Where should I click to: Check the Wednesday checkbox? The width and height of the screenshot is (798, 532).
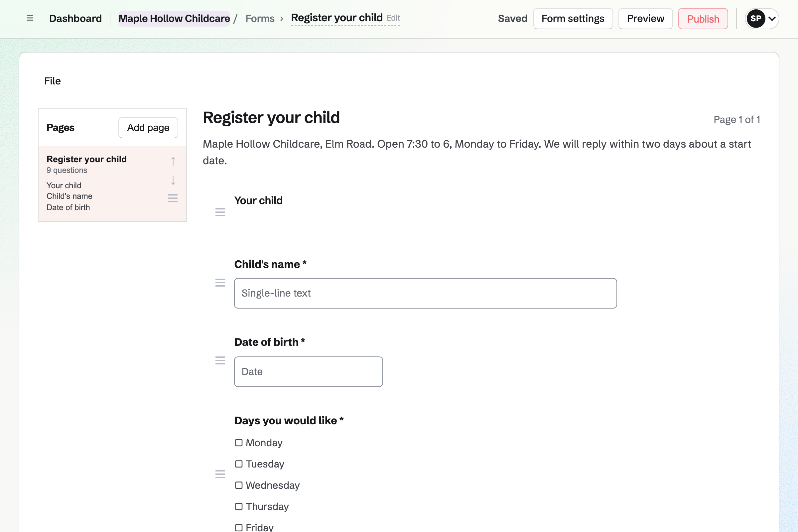[x=239, y=485]
